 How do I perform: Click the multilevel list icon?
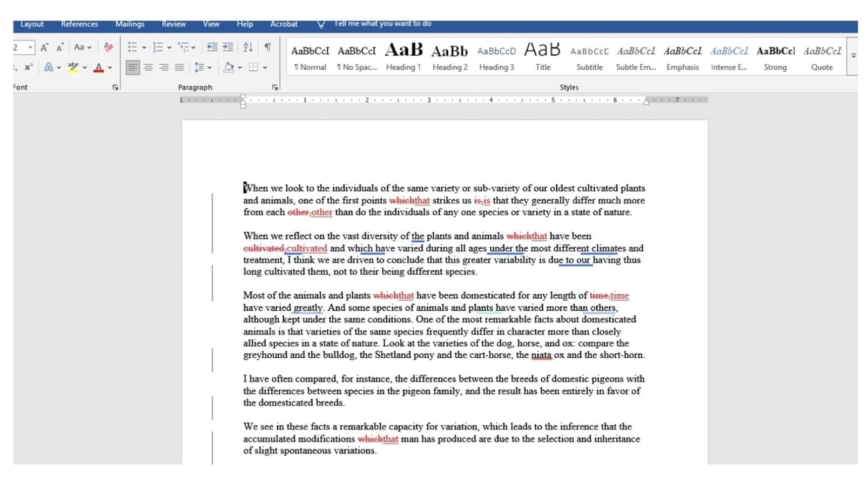pos(184,47)
